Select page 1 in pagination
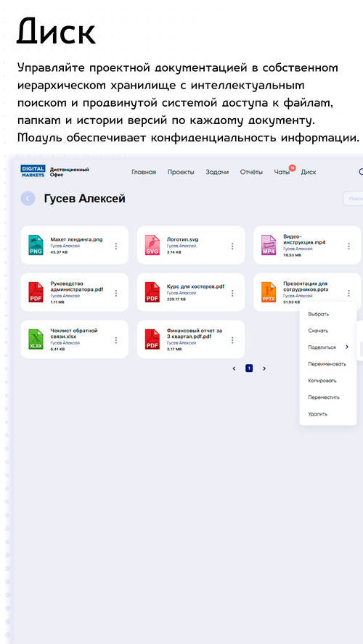363x644 pixels. click(x=249, y=368)
